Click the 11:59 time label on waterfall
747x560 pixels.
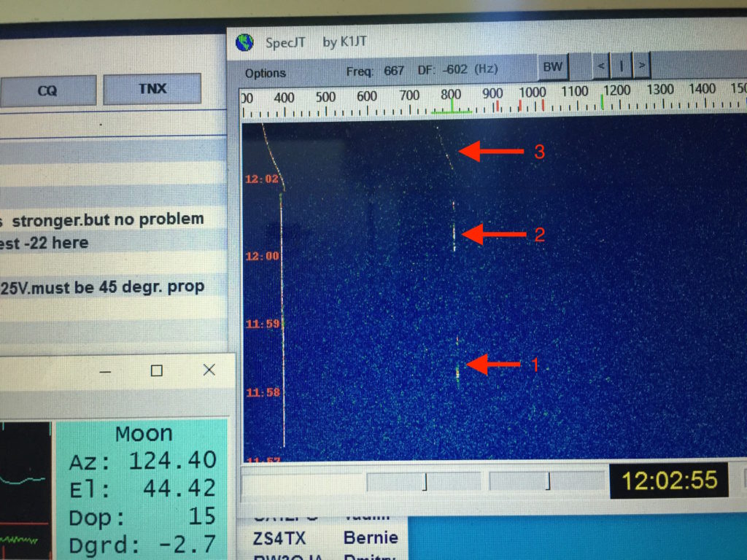(263, 324)
